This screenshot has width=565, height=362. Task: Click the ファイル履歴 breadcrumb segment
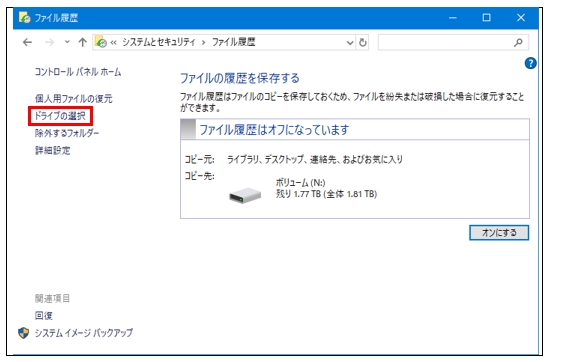point(233,42)
